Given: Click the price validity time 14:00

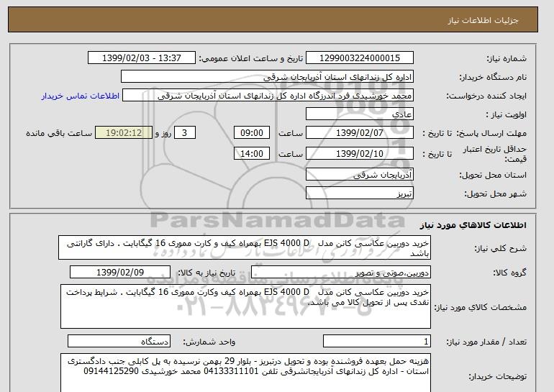Looking at the screenshot, I should pyautogui.click(x=252, y=153).
